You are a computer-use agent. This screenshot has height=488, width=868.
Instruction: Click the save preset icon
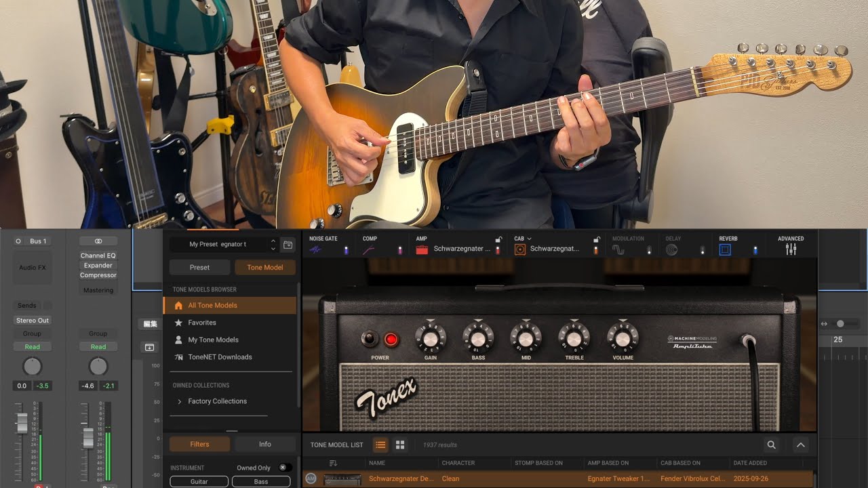pyautogui.click(x=288, y=244)
